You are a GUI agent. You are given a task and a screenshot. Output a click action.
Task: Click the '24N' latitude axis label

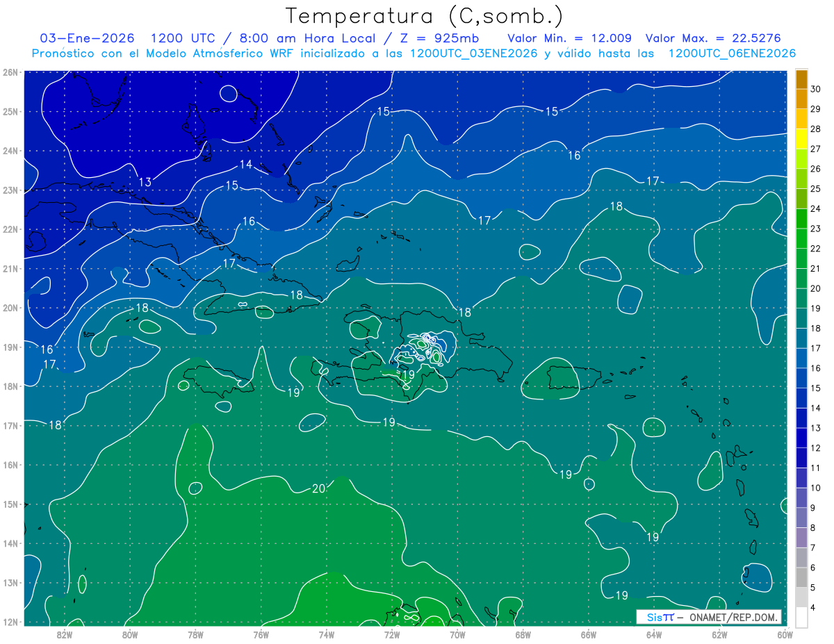[x=10, y=151]
